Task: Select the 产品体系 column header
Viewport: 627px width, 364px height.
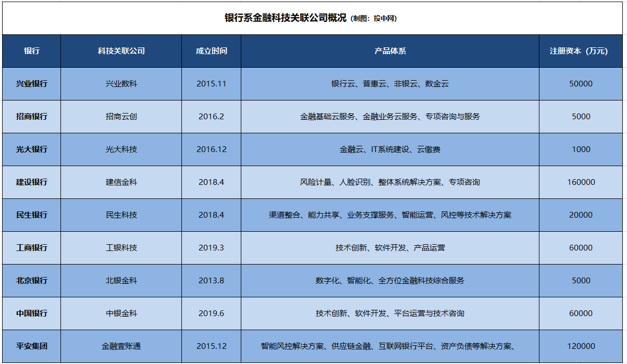Action: pyautogui.click(x=390, y=51)
